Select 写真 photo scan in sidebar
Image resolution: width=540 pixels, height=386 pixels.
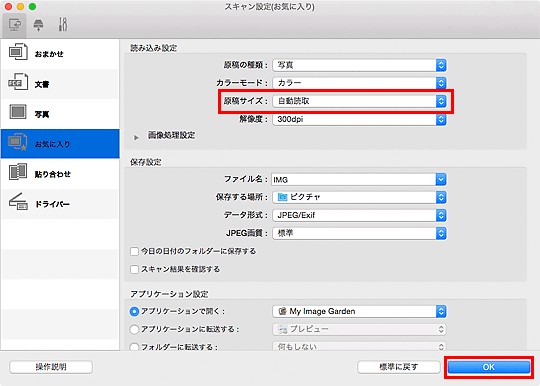coord(60,114)
